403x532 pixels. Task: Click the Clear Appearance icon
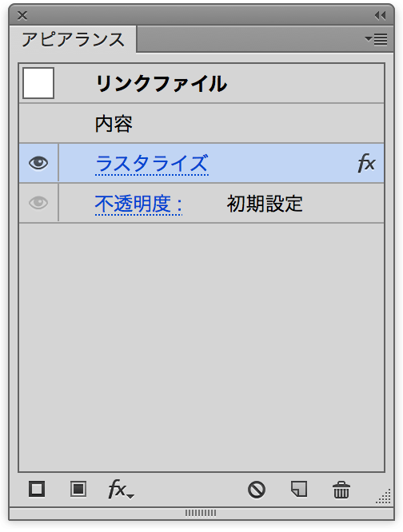(257, 490)
